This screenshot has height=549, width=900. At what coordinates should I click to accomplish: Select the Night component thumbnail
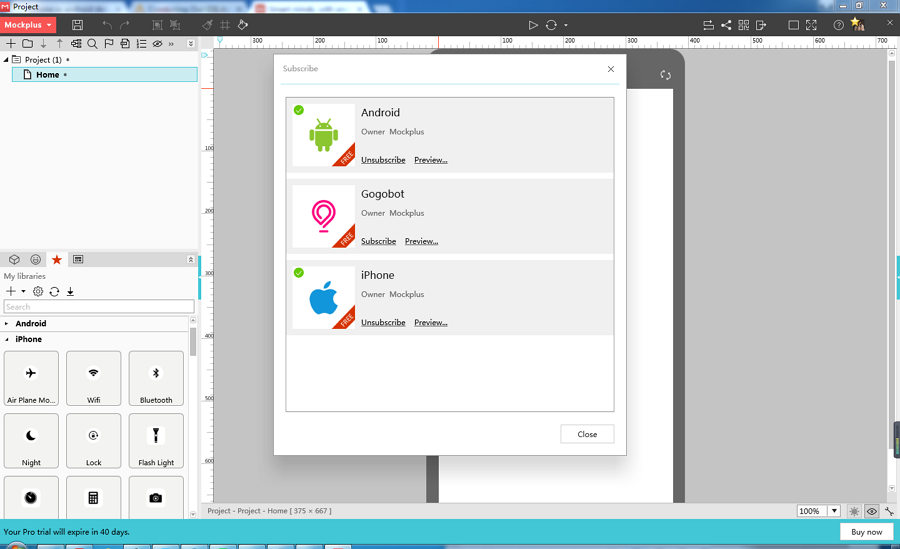[x=31, y=441]
